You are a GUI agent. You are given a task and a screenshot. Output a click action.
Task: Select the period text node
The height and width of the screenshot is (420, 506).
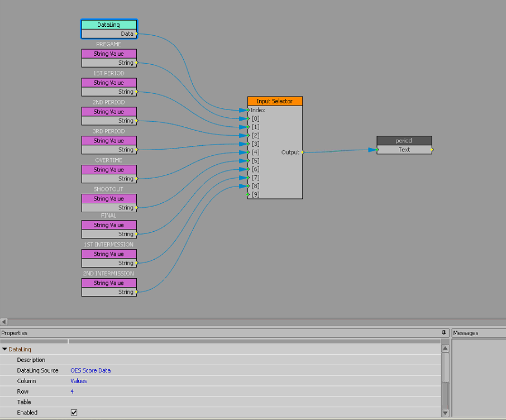pos(404,141)
